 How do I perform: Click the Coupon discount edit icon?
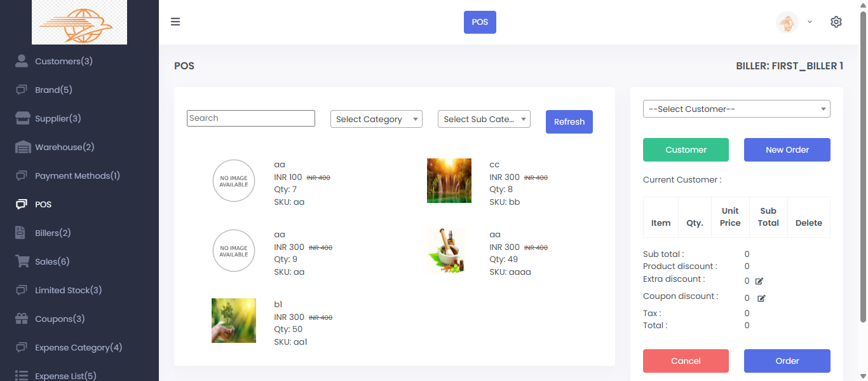761,298
